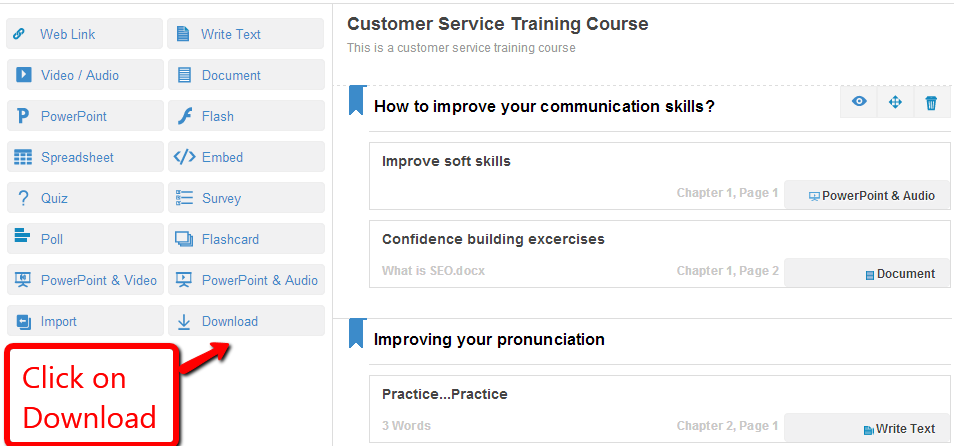This screenshot has width=954, height=446.
Task: Delete chapter using the trash icon
Action: point(931,102)
